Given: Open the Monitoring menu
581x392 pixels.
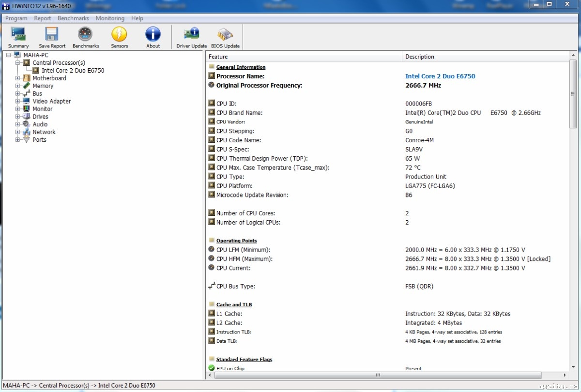Looking at the screenshot, I should tap(110, 18).
